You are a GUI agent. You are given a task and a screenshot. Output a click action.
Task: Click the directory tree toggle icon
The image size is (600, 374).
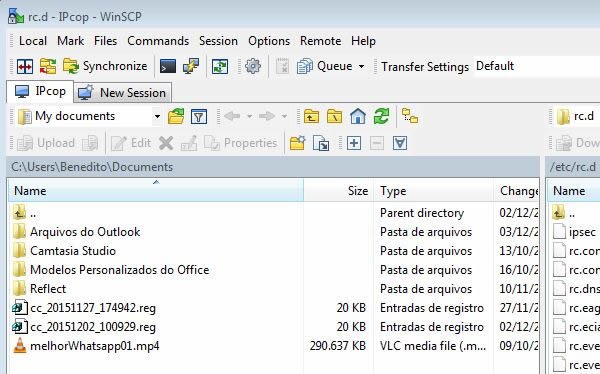[410, 116]
